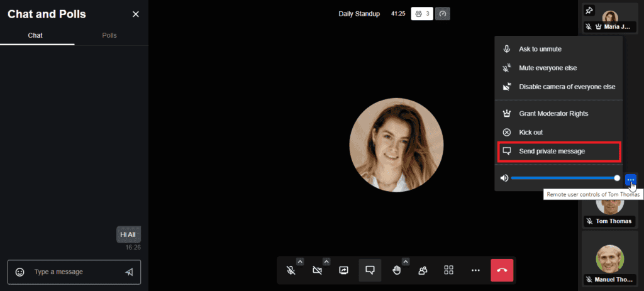Hang up the call with red button

pos(502,270)
